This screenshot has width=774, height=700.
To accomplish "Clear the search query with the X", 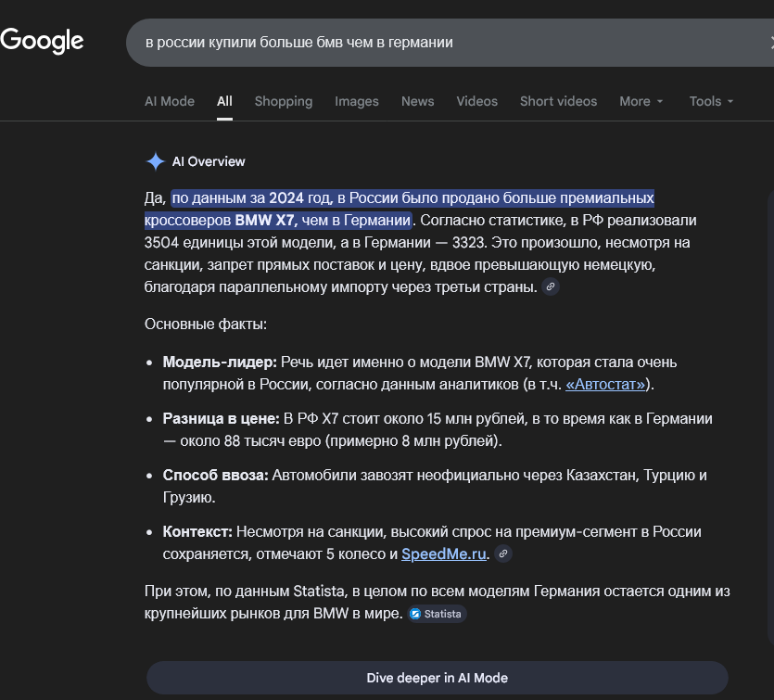I will [x=769, y=43].
